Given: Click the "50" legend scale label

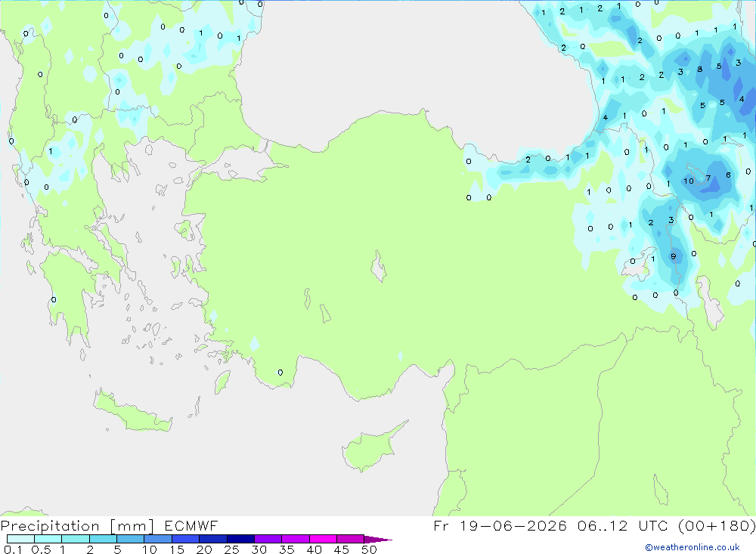Looking at the screenshot, I should click(369, 549).
